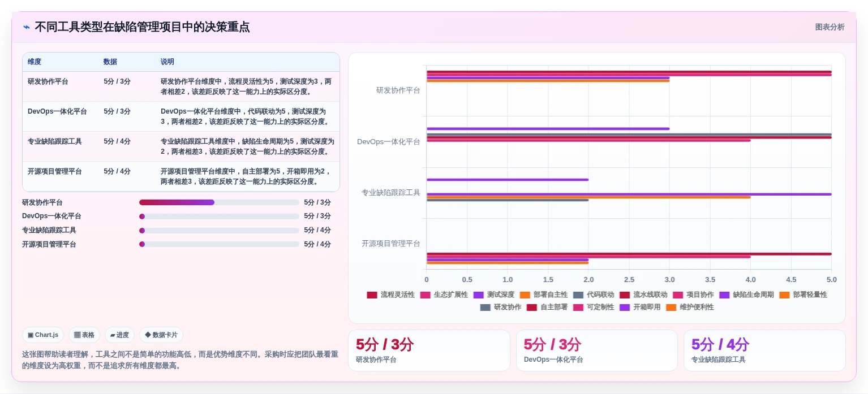
Task: Click the 专业缺陷跟踪工具 progress bar
Action: [219, 231]
